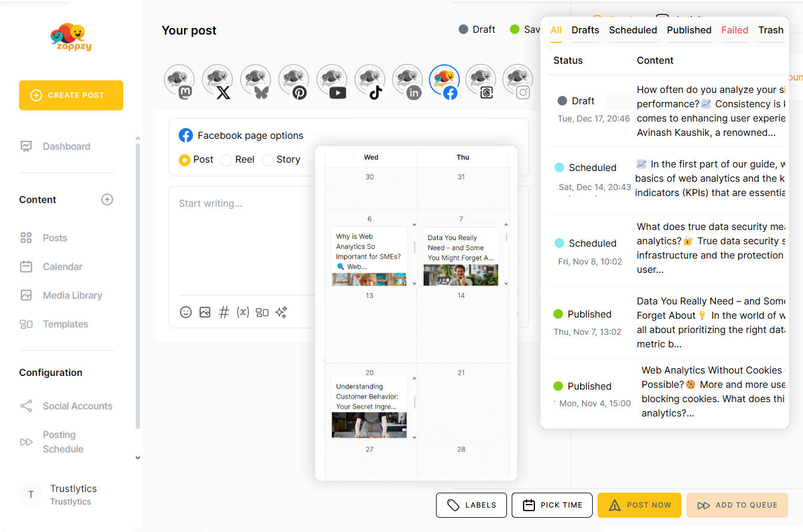Open Social Accounts in the sidebar
Image resolution: width=803 pixels, height=532 pixels.
coord(66,406)
